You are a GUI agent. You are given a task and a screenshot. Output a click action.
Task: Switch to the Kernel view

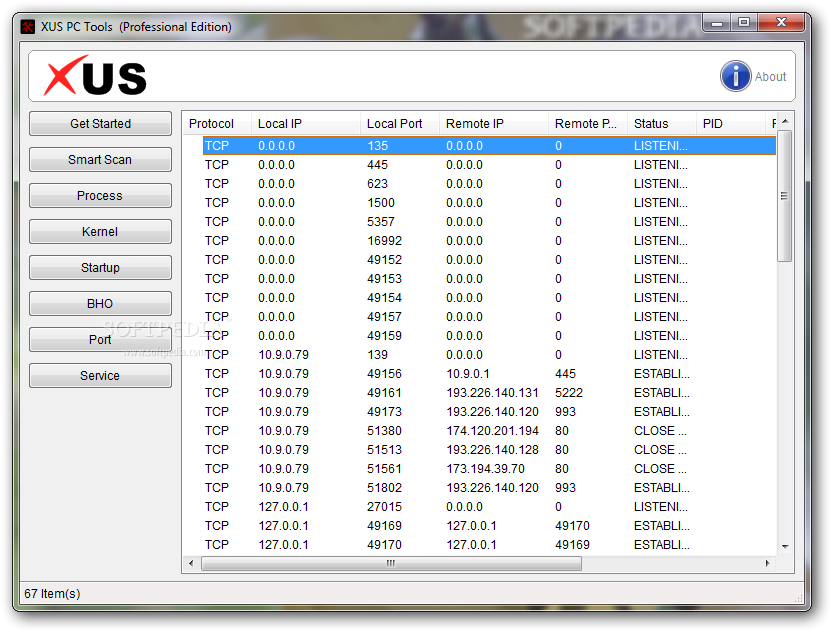pos(100,232)
